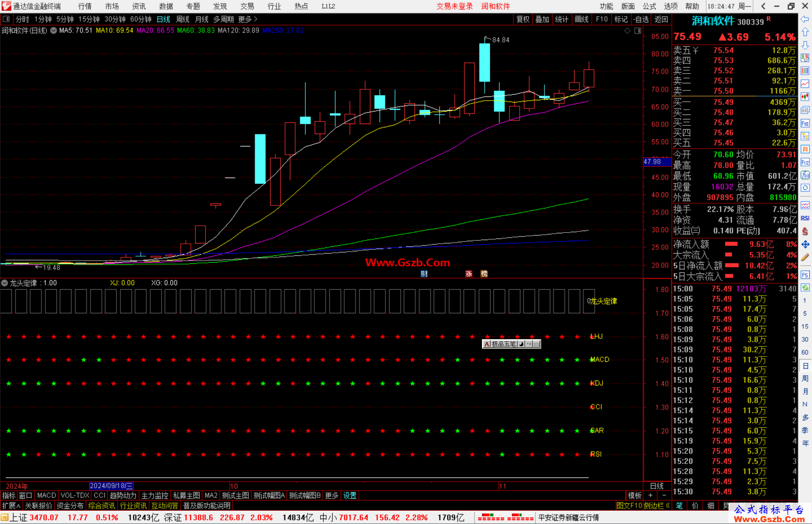Click the 画线 draw-line button
This screenshot has height=524, width=812.
pyautogui.click(x=582, y=19)
